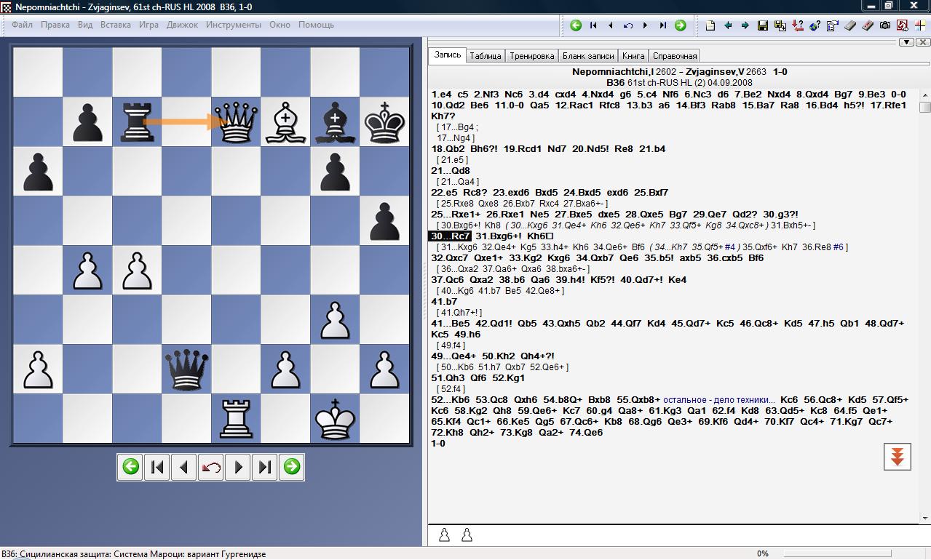Jump to game start below the board
The height and width of the screenshot is (560, 931).
[x=157, y=467]
